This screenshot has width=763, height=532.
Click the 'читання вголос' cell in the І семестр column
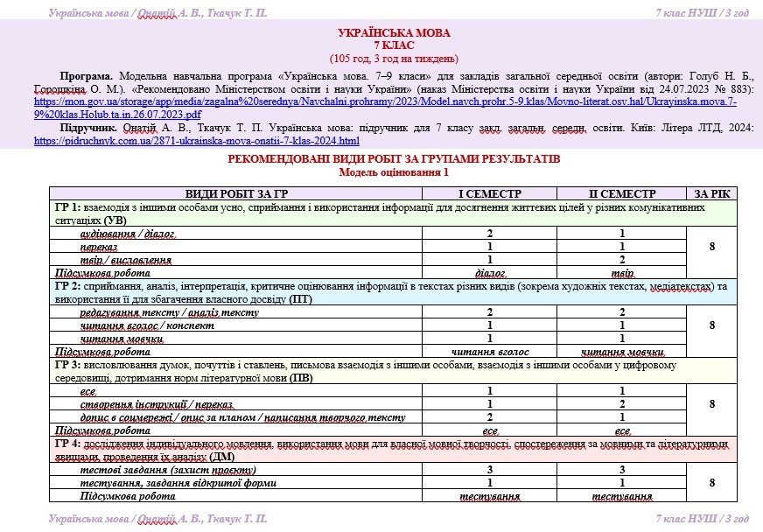pos(489,352)
